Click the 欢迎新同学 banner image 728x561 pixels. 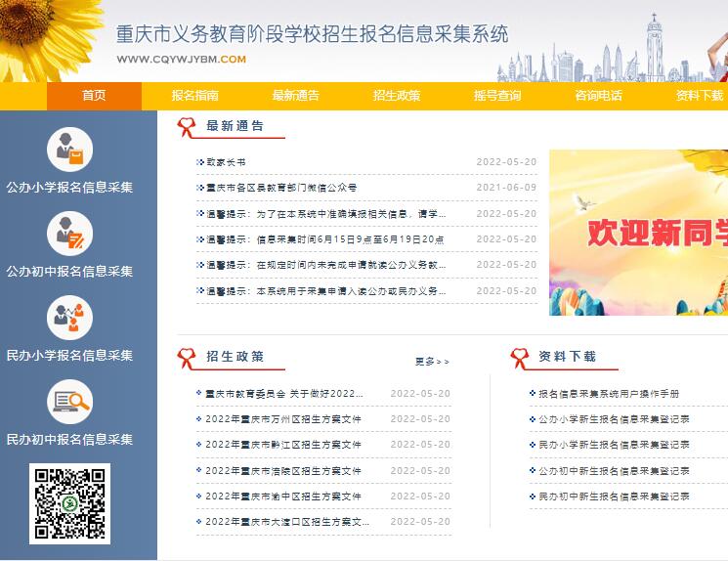coord(638,233)
